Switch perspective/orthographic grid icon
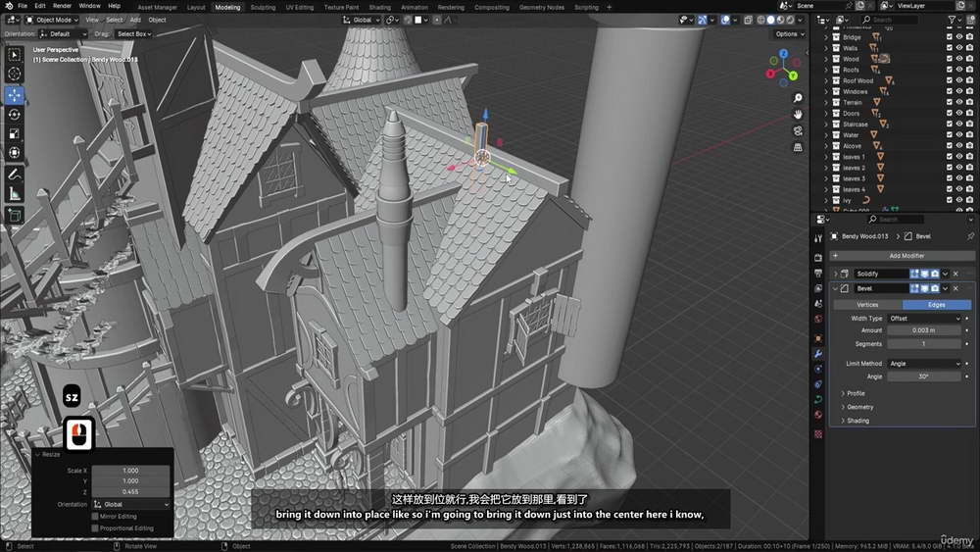This screenshot has width=980, height=552. click(x=798, y=147)
